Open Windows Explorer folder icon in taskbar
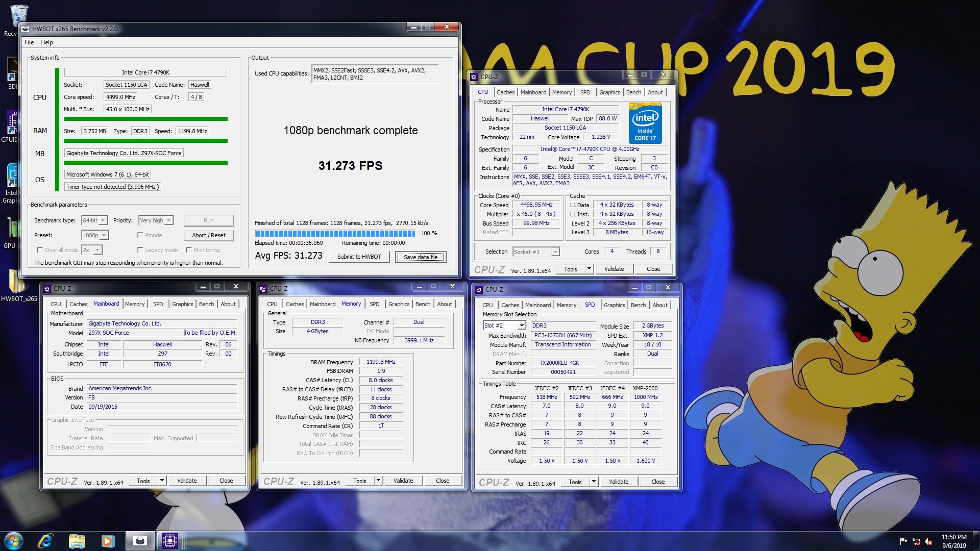 pyautogui.click(x=77, y=540)
